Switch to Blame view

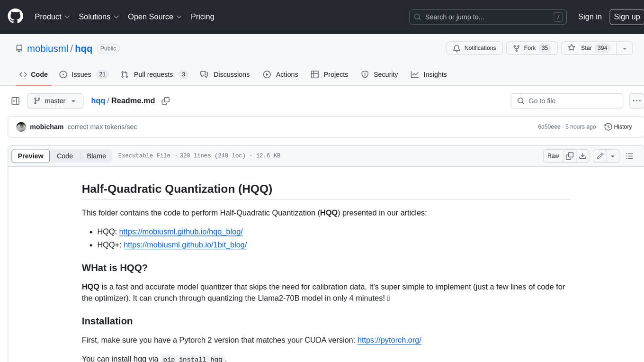coord(96,156)
